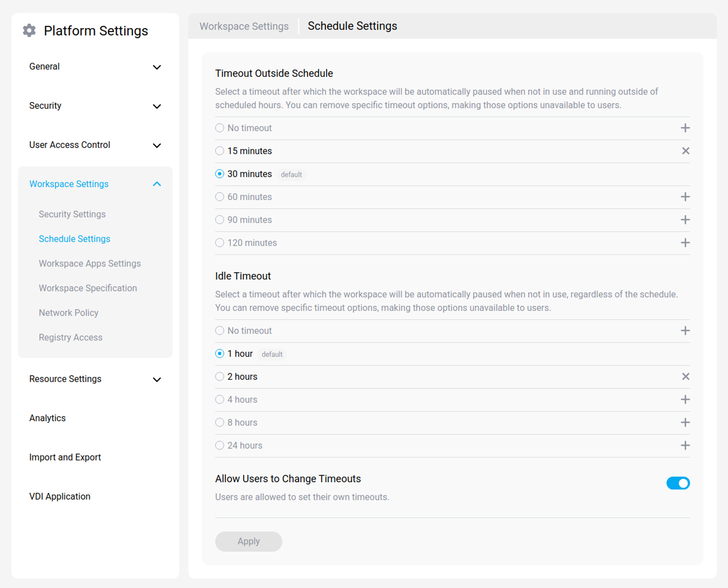The width and height of the screenshot is (728, 588).
Task: Click the plus icon beside 120 minutes
Action: click(686, 243)
